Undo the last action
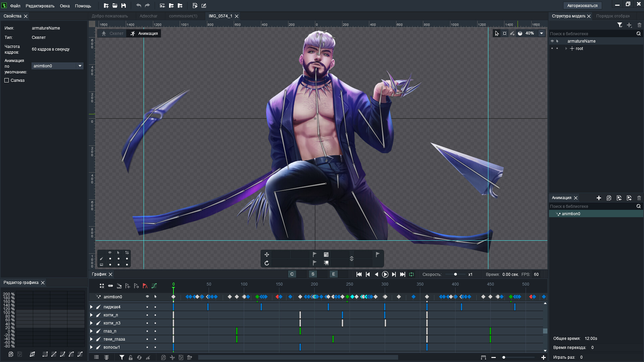 139,6
